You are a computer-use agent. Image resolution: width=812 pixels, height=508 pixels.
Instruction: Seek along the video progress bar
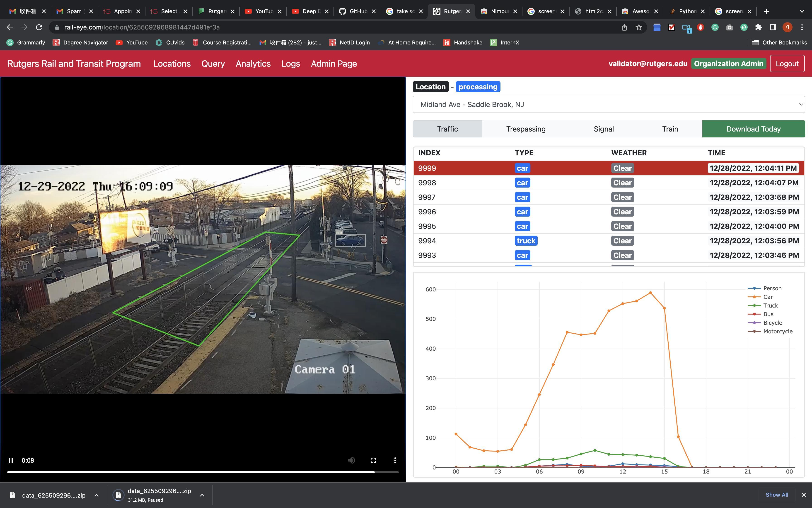pos(203,472)
